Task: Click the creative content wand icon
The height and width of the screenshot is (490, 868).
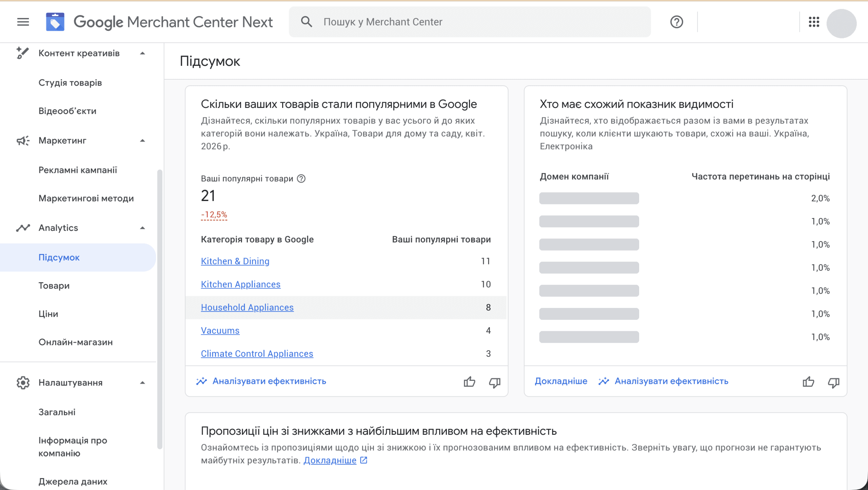Action: (x=22, y=53)
